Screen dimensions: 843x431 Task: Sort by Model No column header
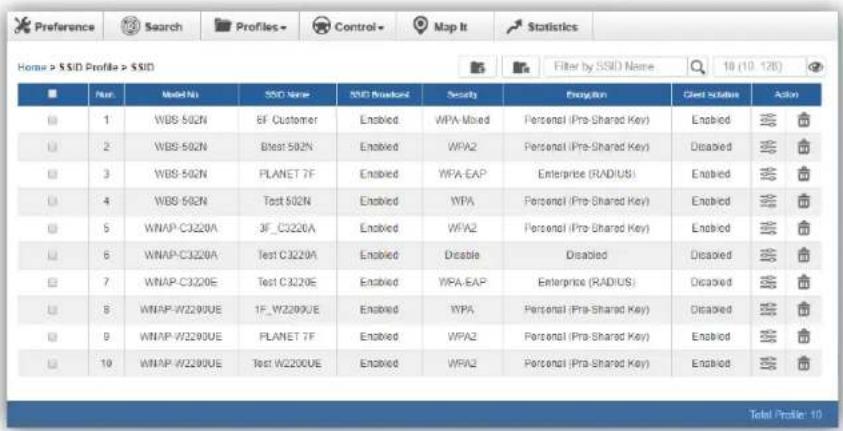pos(181,95)
